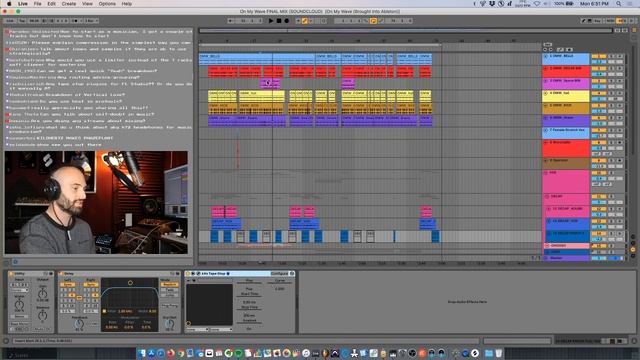
Task: Open the Live application menu
Action: tap(23, 4)
